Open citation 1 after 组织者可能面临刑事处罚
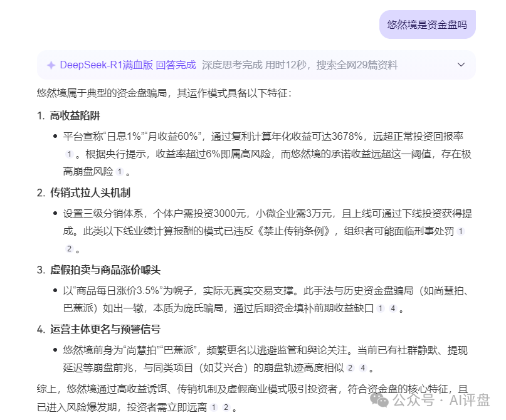This screenshot has height=420, width=506. point(461,231)
